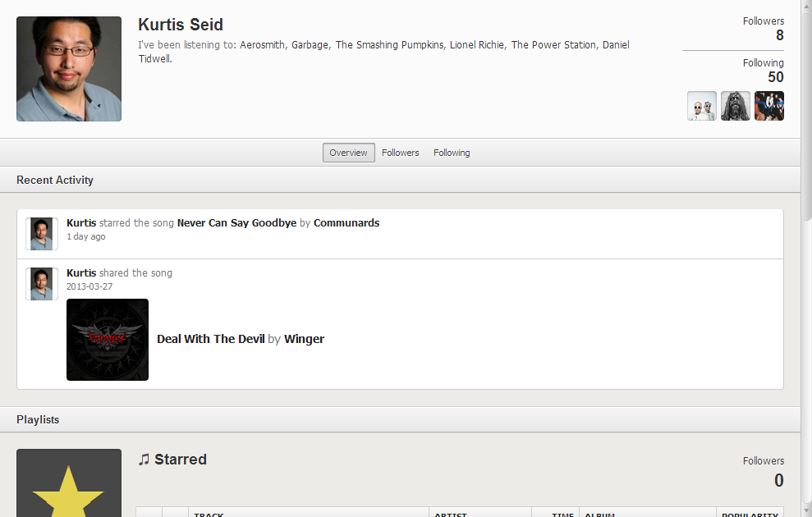Visit the Communards artist link
Viewport: 812px width, 517px height.
[x=346, y=223]
